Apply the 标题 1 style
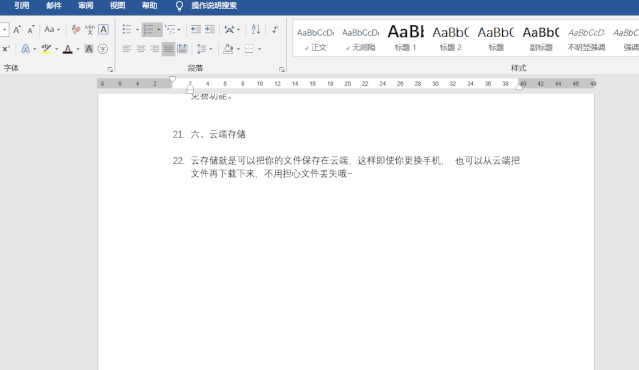This screenshot has width=639, height=370. (405, 39)
